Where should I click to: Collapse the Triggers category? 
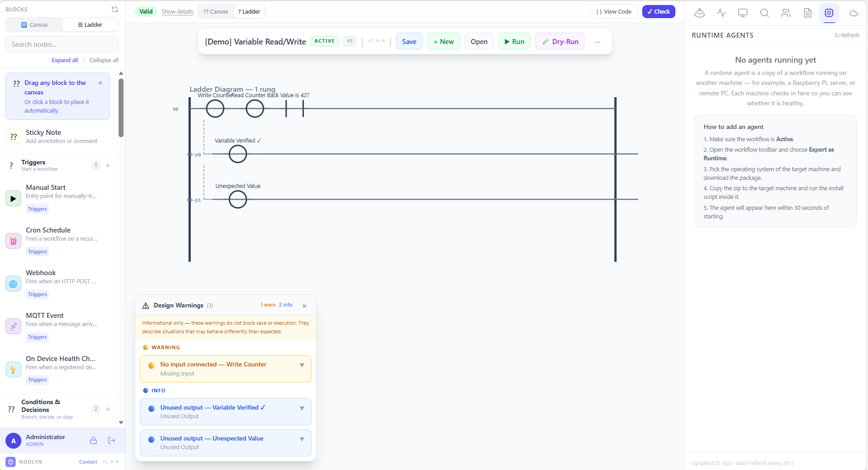[x=108, y=165]
